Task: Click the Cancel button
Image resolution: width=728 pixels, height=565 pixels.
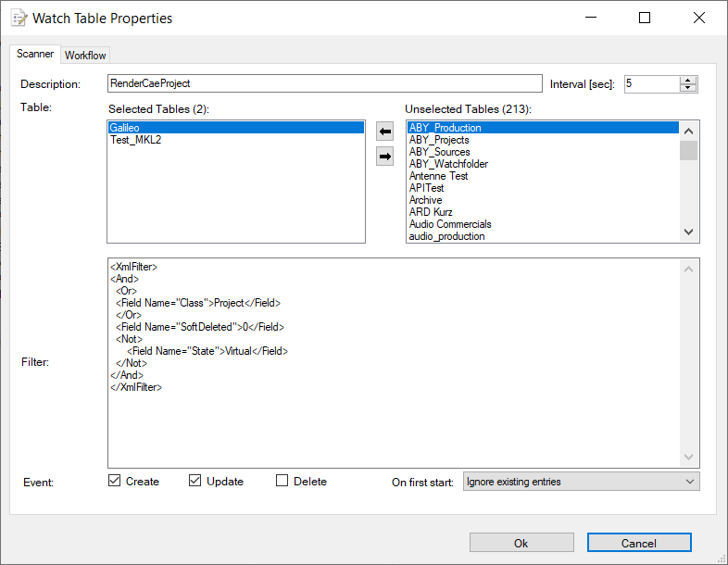Action: click(x=639, y=543)
